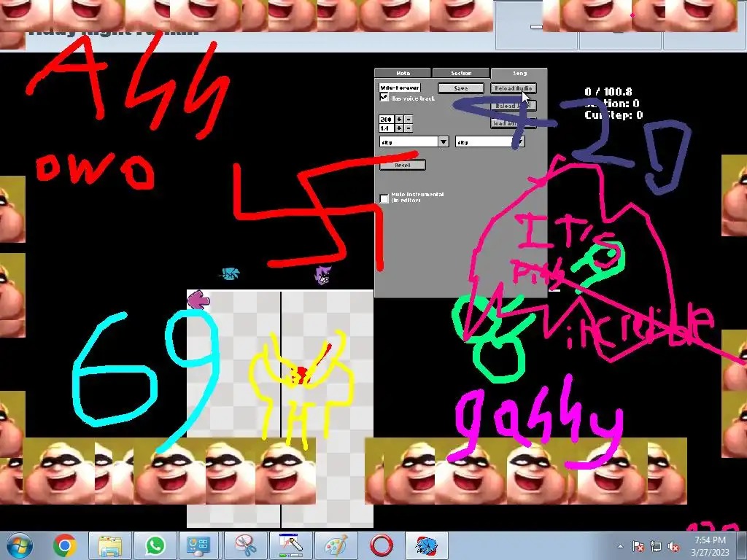Image resolution: width=747 pixels, height=560 pixels.
Task: Switch to the Section tab
Action: (x=461, y=73)
